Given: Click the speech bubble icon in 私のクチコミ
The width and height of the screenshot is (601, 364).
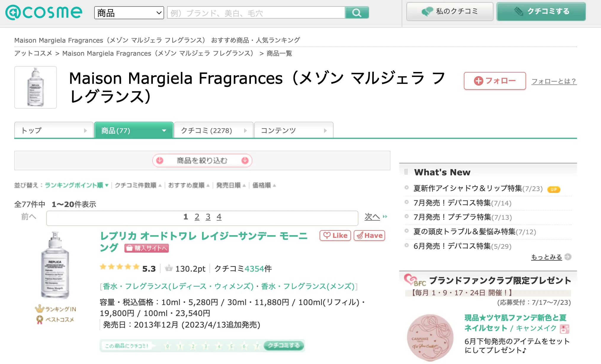Looking at the screenshot, I should [427, 12].
